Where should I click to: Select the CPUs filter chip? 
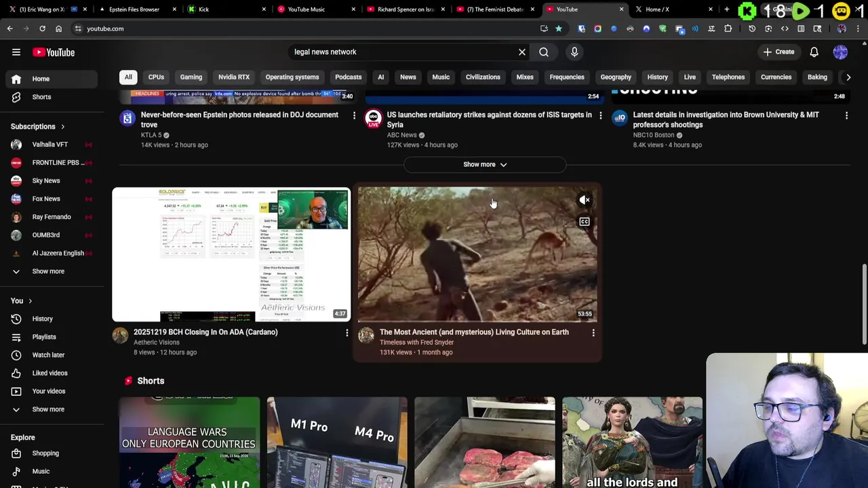click(156, 77)
